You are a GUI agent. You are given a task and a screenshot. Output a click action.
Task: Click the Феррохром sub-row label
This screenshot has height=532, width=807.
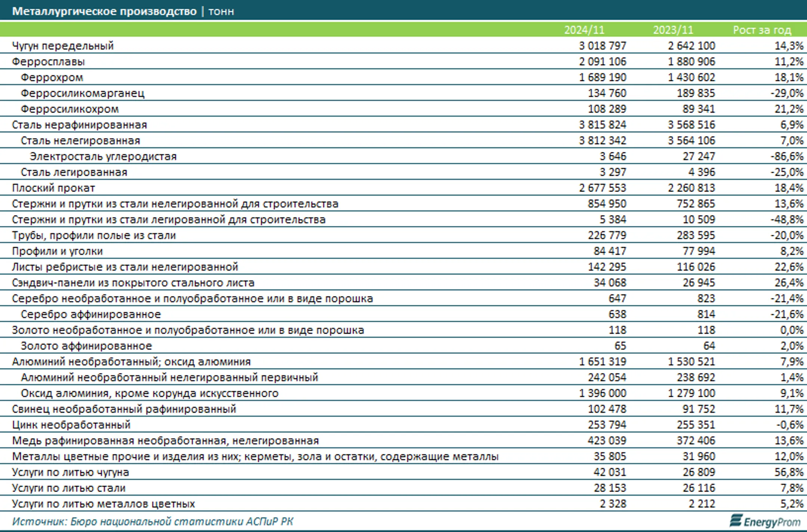(52, 77)
